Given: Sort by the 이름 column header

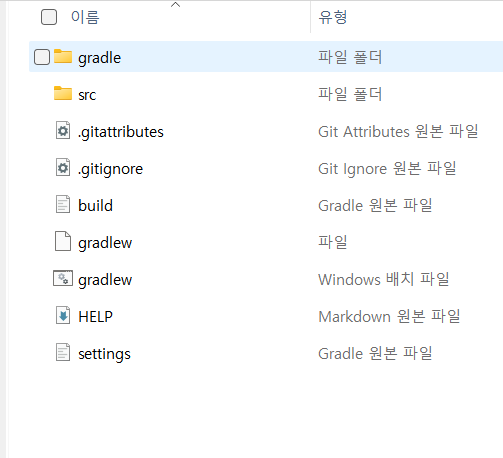Looking at the screenshot, I should [85, 17].
